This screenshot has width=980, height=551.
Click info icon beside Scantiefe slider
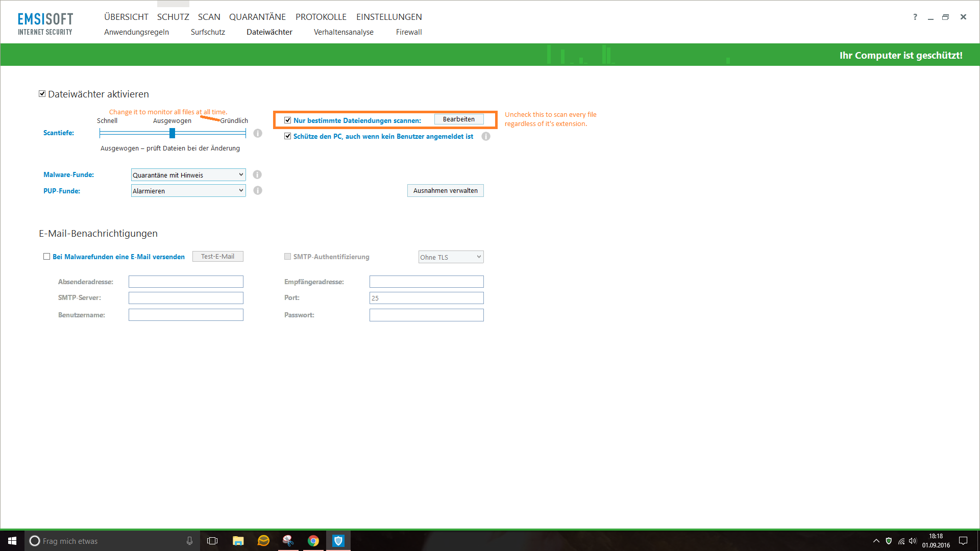258,133
